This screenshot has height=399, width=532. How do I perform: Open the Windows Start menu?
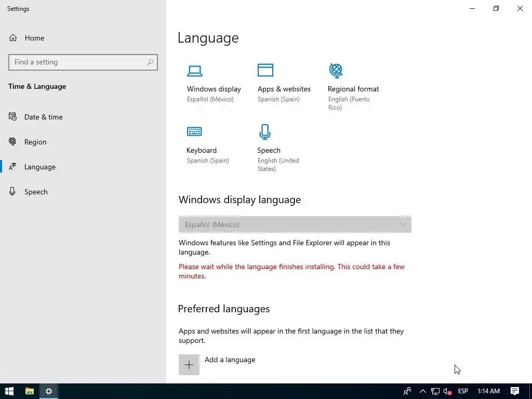9,391
